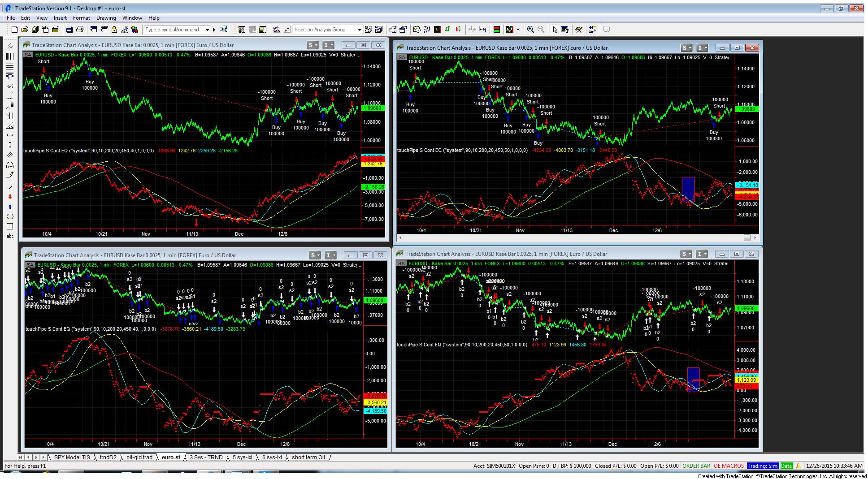The height and width of the screenshot is (479, 868).
Task: Click horizontal scrollbar left arrow in top-right chart
Action: pos(400,238)
